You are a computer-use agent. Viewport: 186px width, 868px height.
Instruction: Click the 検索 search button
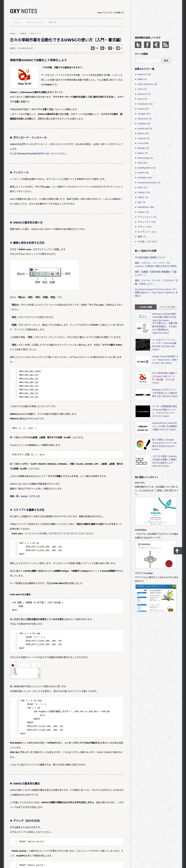coord(166,61)
